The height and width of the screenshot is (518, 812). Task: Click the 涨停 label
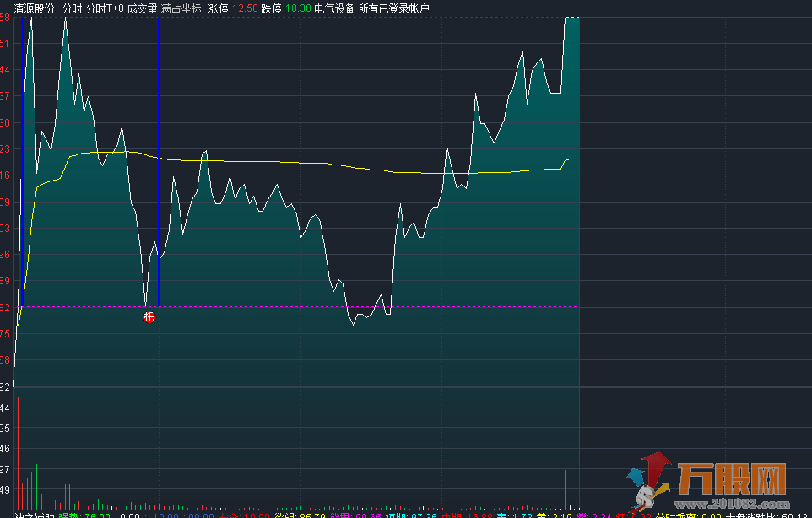pos(219,8)
